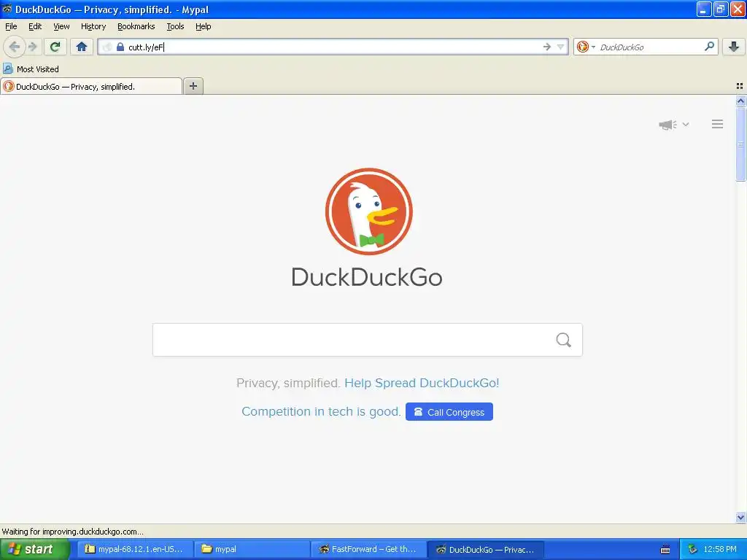Screen dimensions: 747x560
Task: Select the DuckDuckGo — Privacy, simplified tab
Action: tap(91, 86)
